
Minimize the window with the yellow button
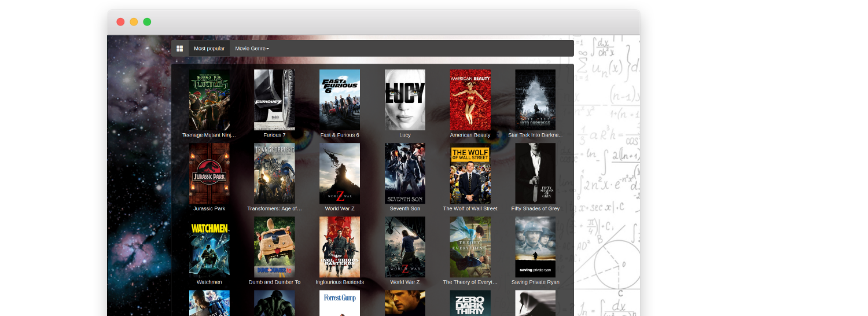[134, 22]
